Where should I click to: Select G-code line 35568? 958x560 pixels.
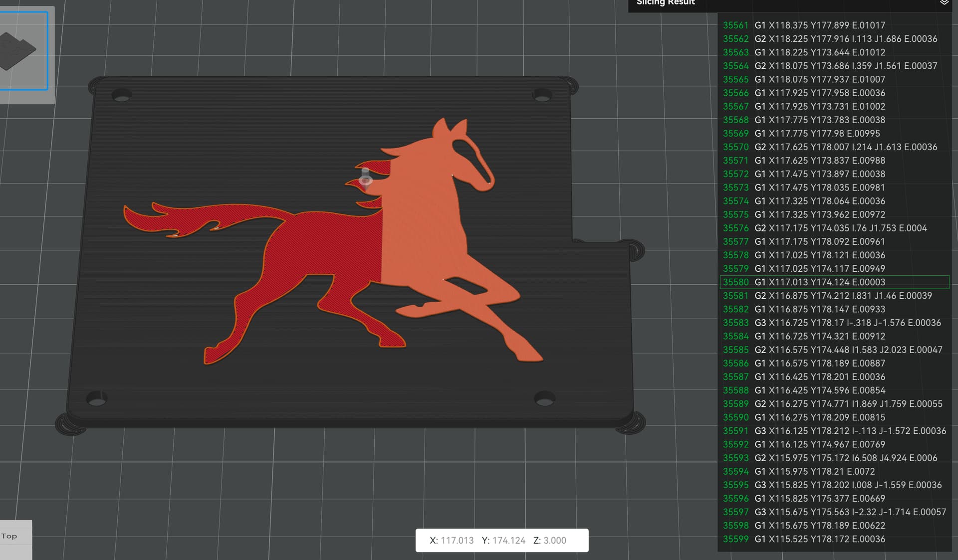pyautogui.click(x=834, y=120)
